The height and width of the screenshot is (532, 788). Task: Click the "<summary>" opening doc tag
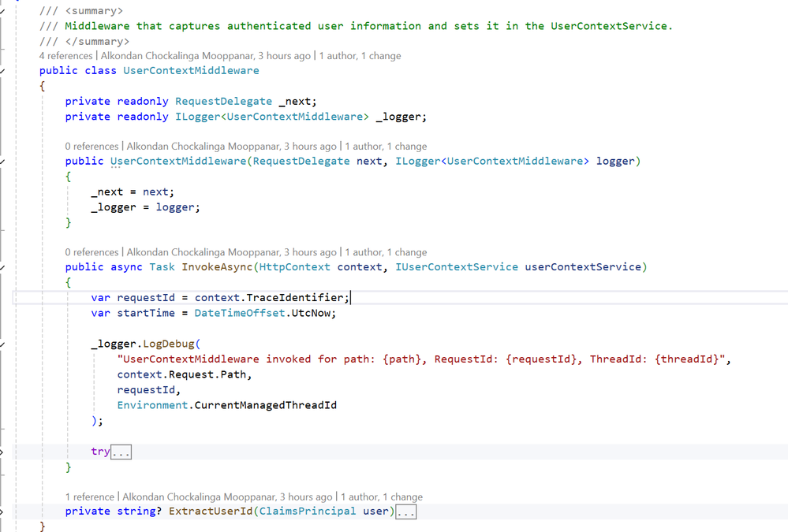[x=94, y=10]
